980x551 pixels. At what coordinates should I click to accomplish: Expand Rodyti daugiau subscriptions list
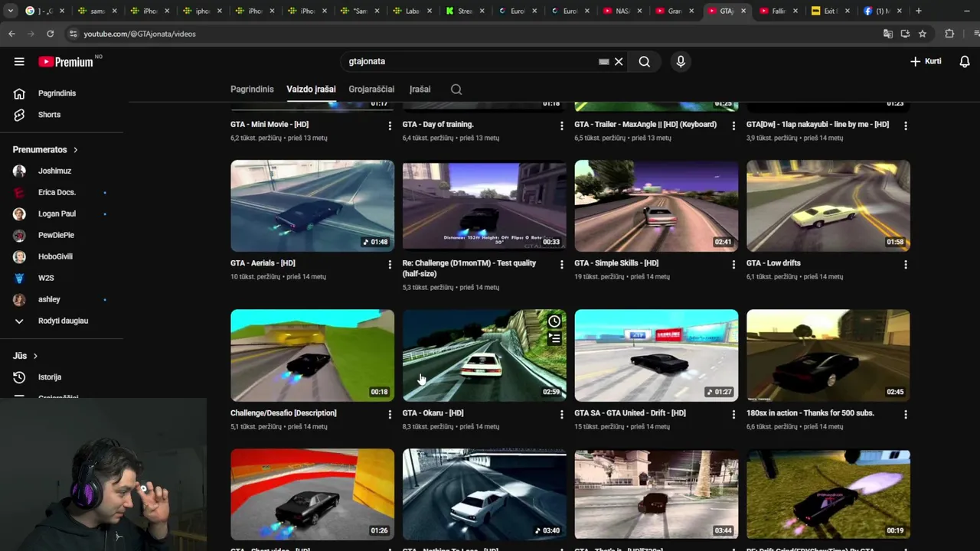point(61,321)
